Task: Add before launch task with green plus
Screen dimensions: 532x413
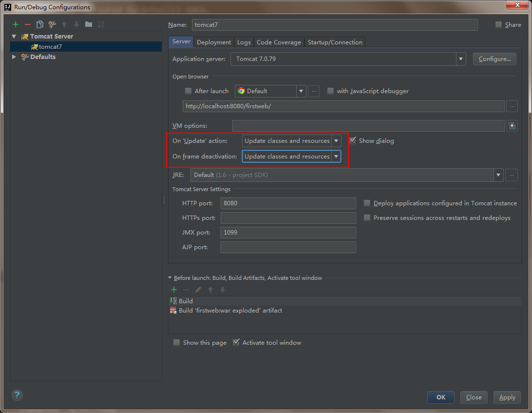Action: coord(174,290)
